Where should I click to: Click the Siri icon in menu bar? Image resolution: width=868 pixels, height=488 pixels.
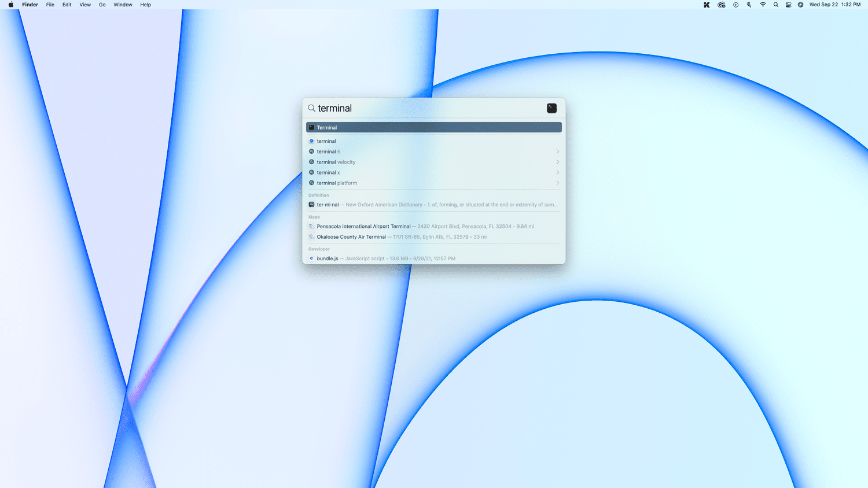800,5
